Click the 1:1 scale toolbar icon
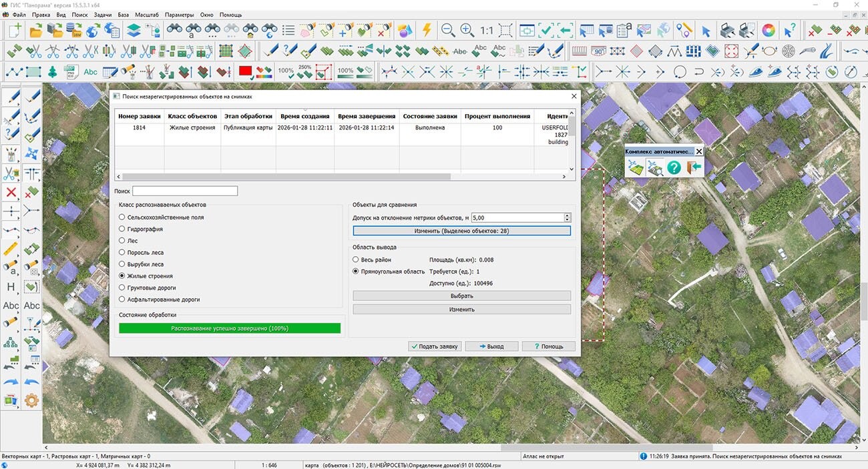The height and width of the screenshot is (469, 868). [x=487, y=31]
